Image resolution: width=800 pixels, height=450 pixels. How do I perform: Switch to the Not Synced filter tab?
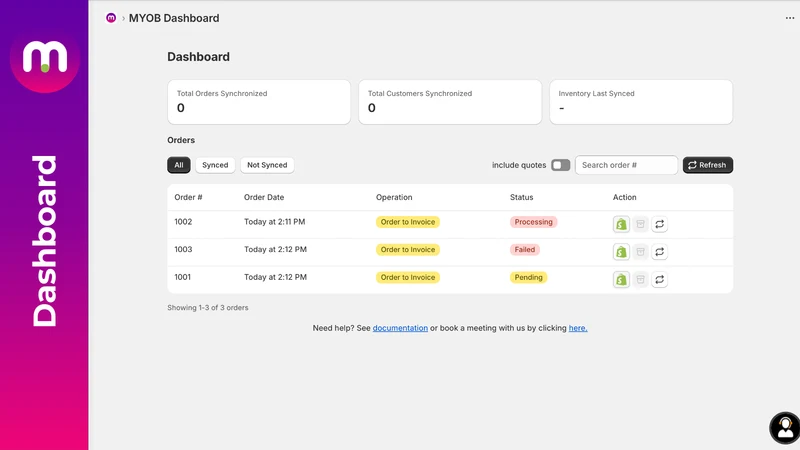(267, 165)
